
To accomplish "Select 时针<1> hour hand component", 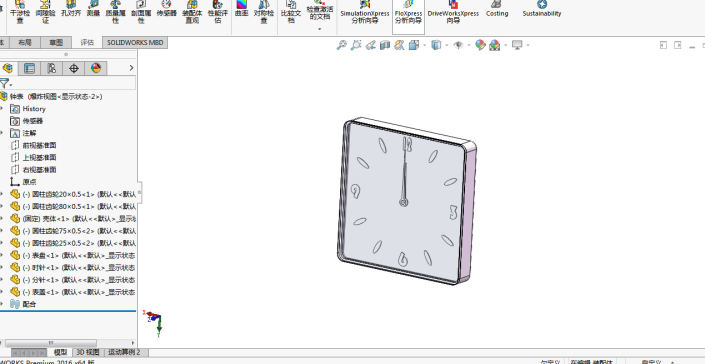I will point(73,267).
